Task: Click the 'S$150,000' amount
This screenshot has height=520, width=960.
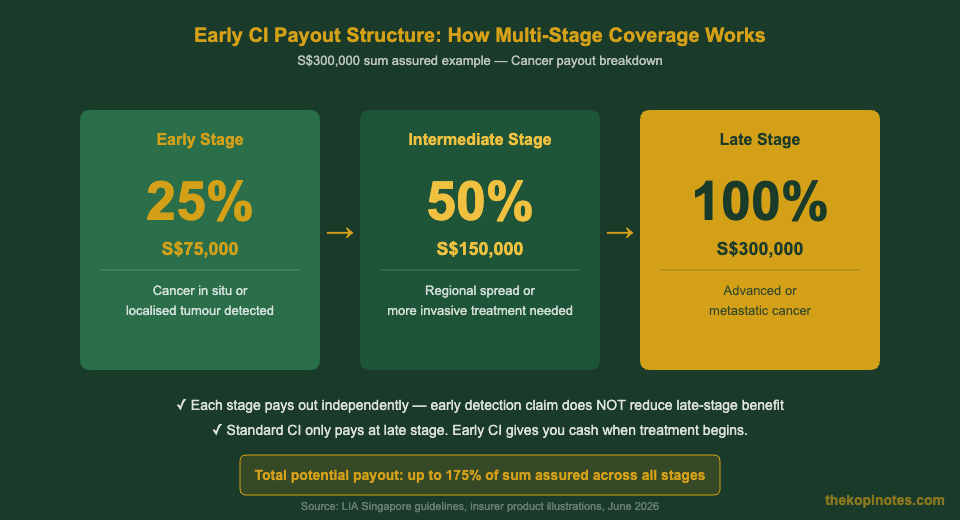Action: click(479, 249)
